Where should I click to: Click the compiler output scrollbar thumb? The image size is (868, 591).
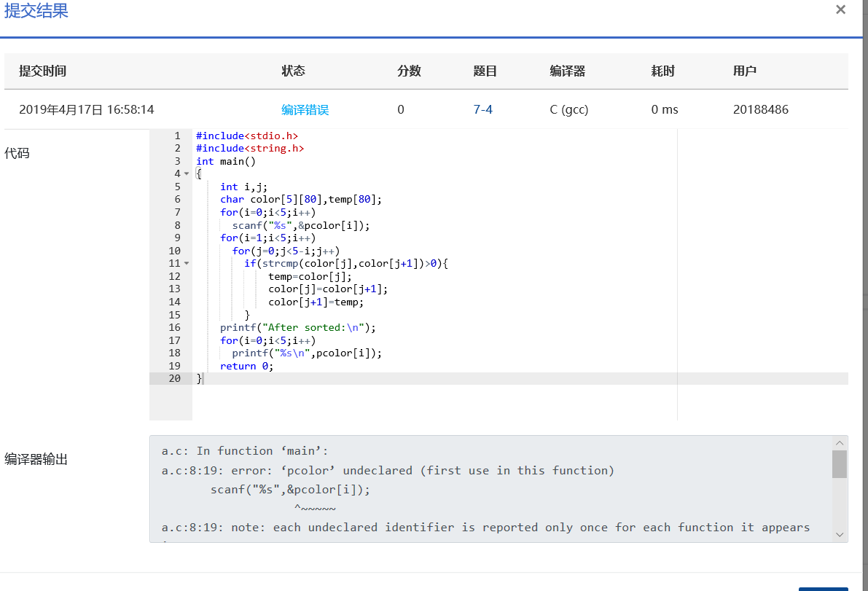(840, 464)
